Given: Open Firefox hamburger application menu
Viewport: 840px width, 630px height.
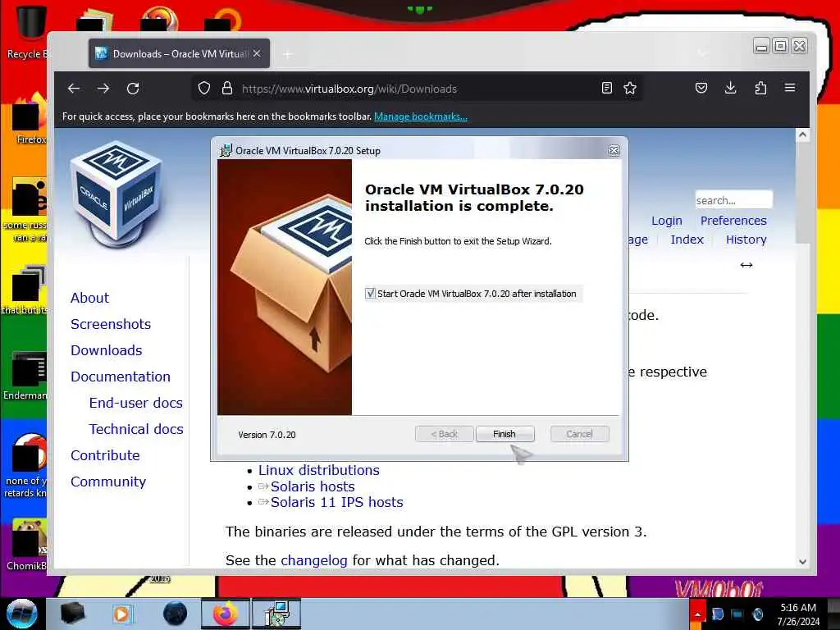Looking at the screenshot, I should [x=790, y=88].
